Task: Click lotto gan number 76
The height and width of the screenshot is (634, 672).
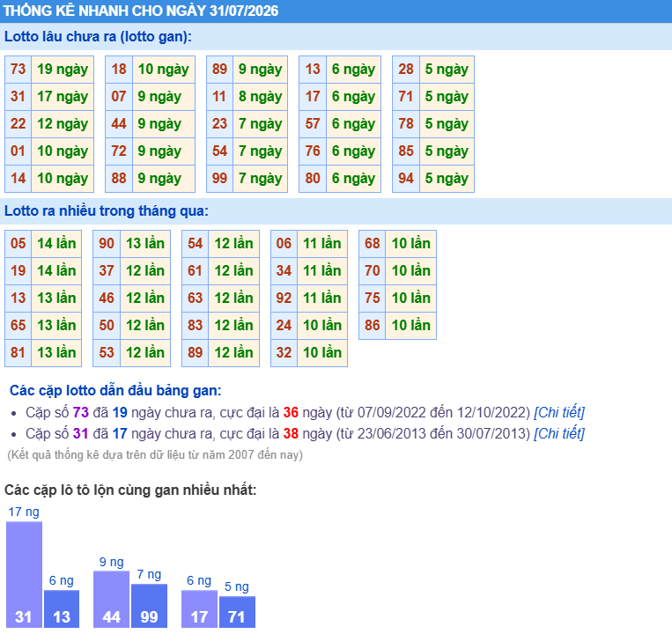Action: coord(313,151)
